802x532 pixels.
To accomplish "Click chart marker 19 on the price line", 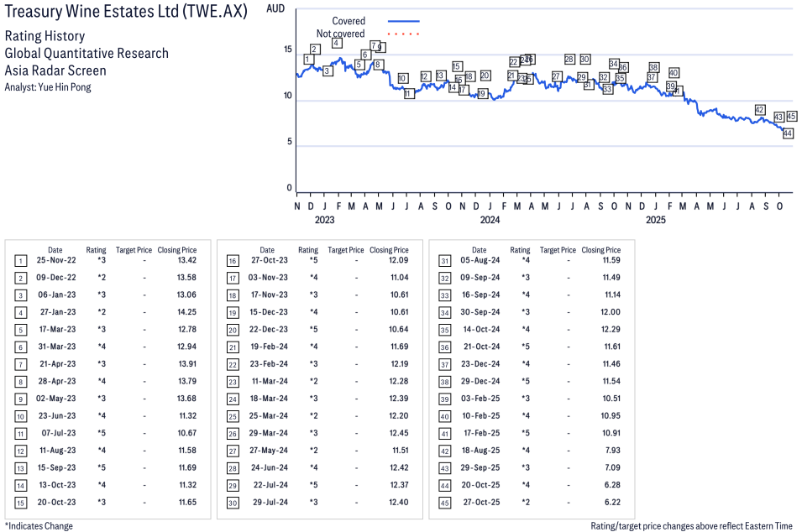I will coord(481,93).
